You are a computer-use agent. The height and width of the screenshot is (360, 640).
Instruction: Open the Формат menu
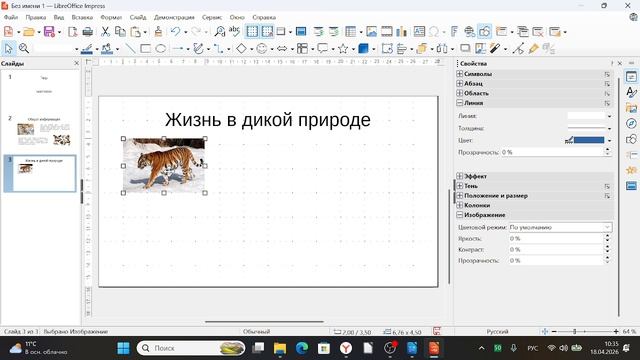[x=111, y=17]
